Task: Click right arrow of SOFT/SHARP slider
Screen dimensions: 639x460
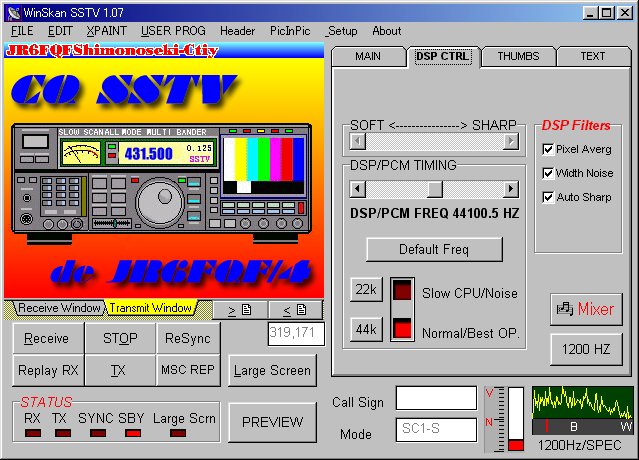Action: pos(511,141)
